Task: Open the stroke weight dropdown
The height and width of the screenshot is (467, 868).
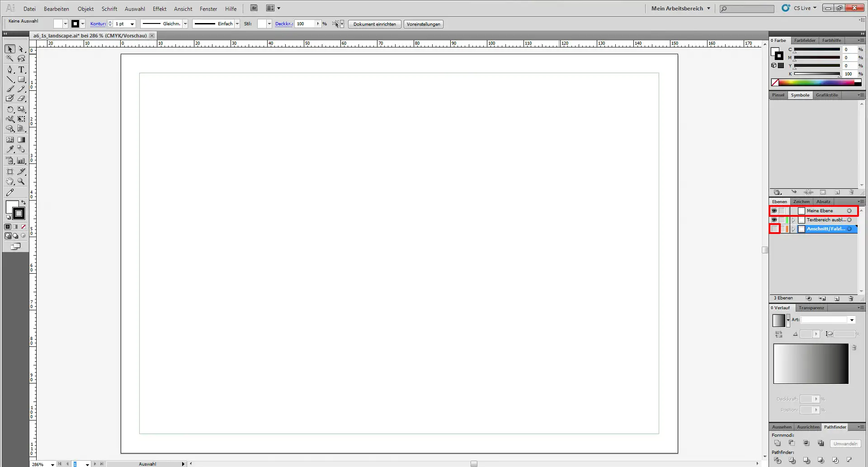Action: point(132,24)
